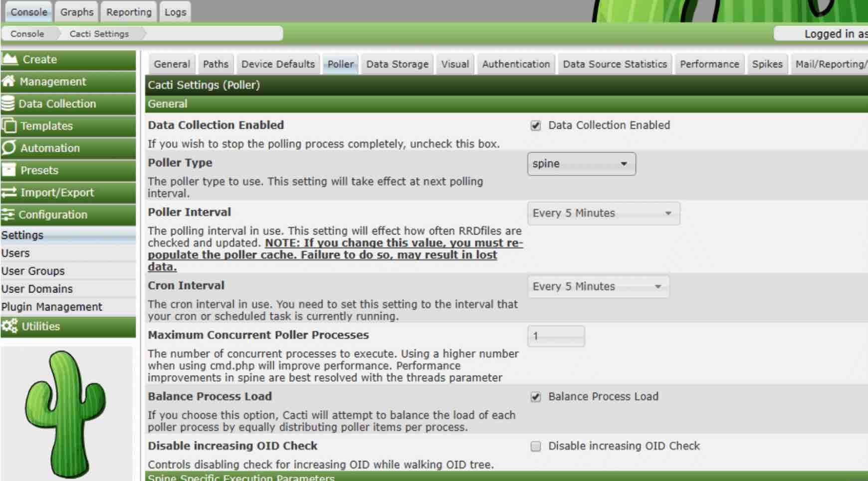Switch to the Graphs top tab
868x481 pixels.
(77, 12)
